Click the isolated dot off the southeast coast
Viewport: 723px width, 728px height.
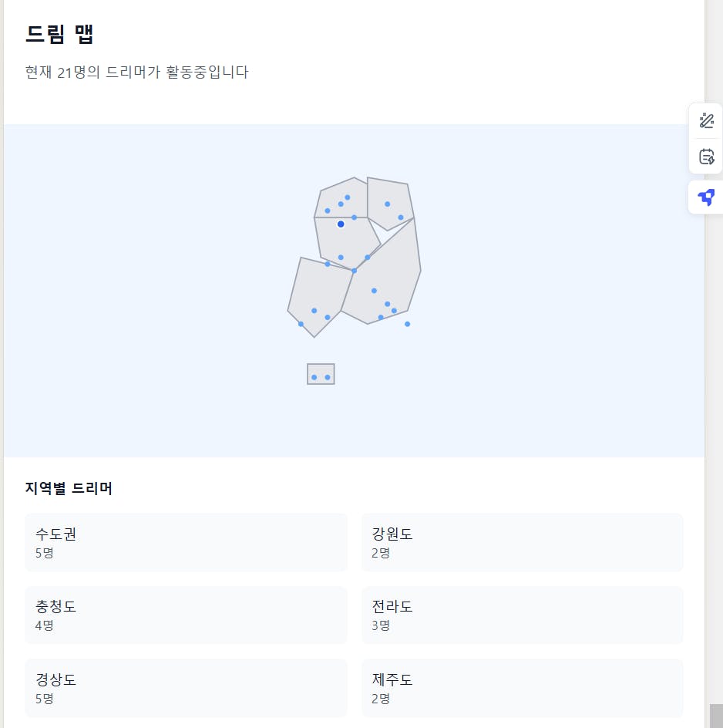coord(407,324)
